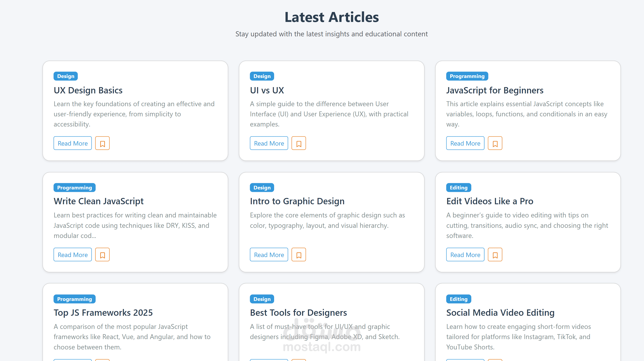Read more on Intro to Graphic Design
Image resolution: width=644 pixels, height=361 pixels.
pos(269,255)
